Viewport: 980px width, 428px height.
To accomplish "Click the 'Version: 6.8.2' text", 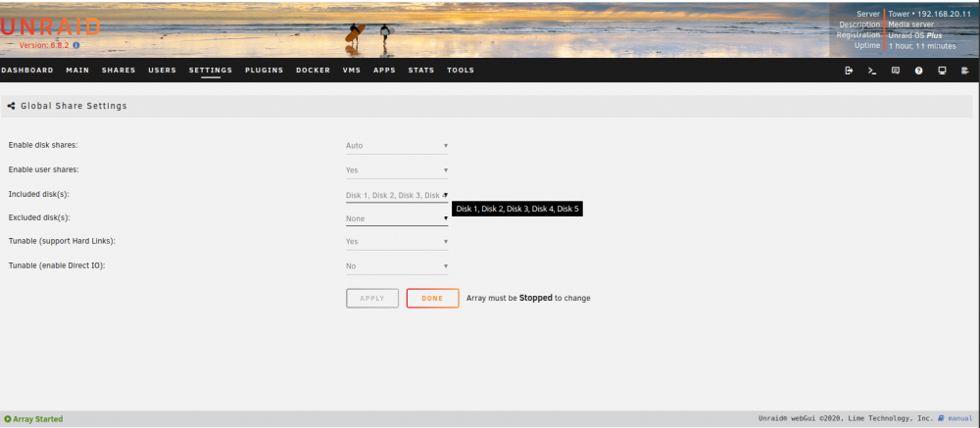I will (x=44, y=46).
